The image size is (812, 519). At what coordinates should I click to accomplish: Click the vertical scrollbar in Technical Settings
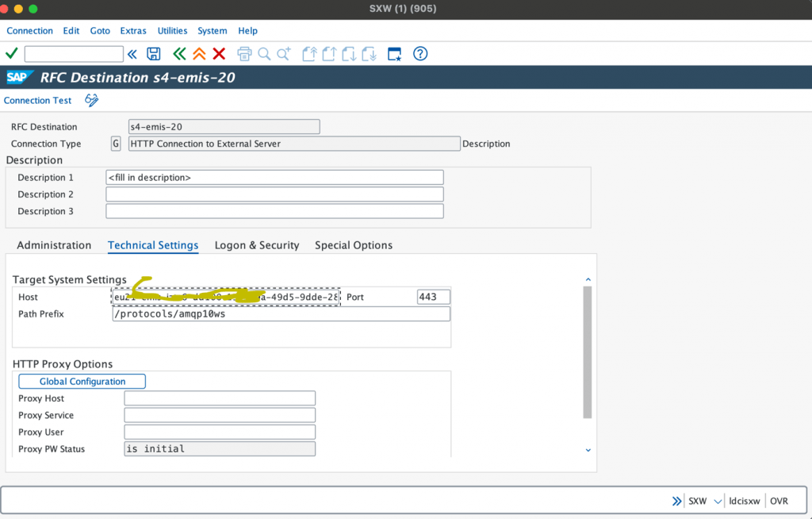(x=588, y=352)
